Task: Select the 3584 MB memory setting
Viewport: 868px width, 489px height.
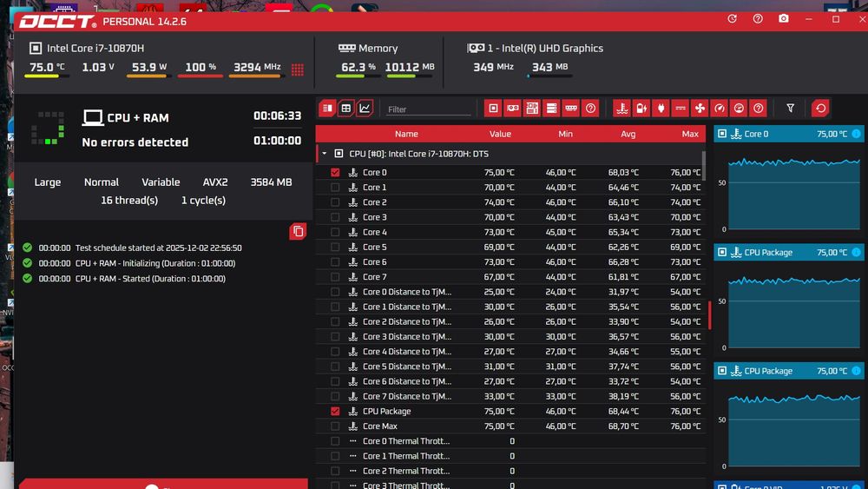Action: [x=271, y=182]
